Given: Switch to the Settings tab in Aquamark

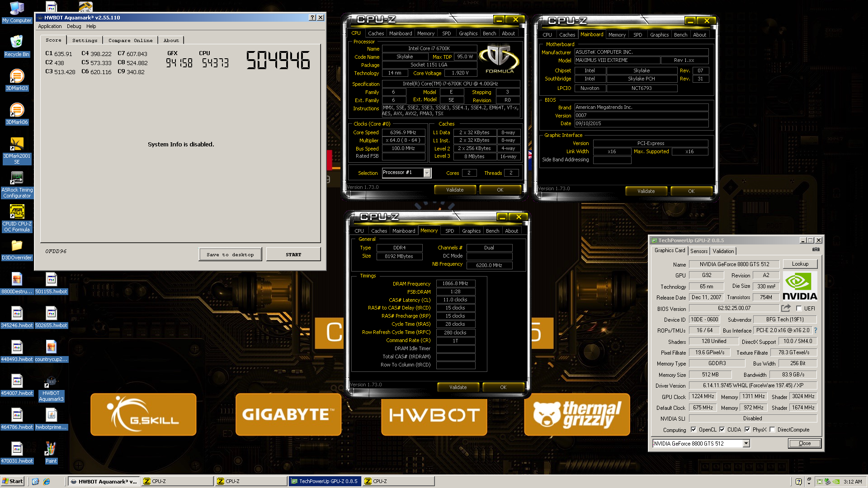Looking at the screenshot, I should (85, 40).
